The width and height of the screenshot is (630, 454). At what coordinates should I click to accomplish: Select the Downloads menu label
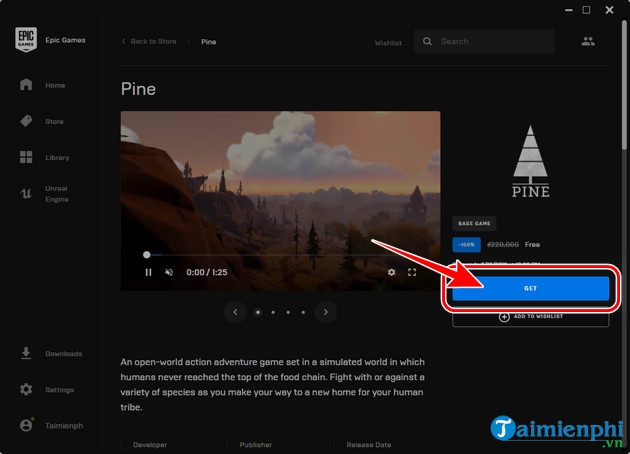63,354
